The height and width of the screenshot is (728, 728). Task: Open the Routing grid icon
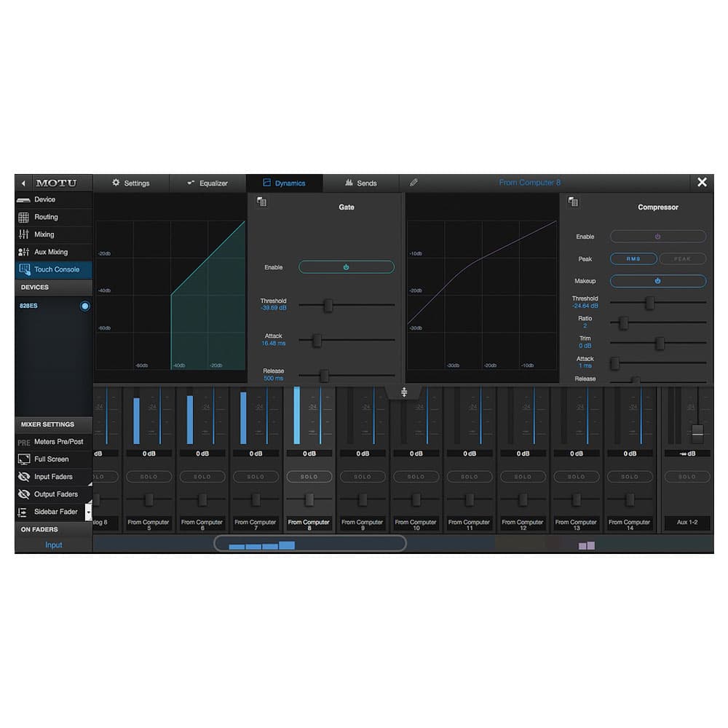coord(23,217)
